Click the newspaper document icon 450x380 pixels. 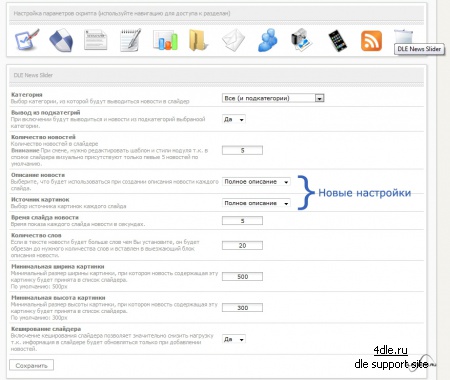pyautogui.click(x=96, y=40)
